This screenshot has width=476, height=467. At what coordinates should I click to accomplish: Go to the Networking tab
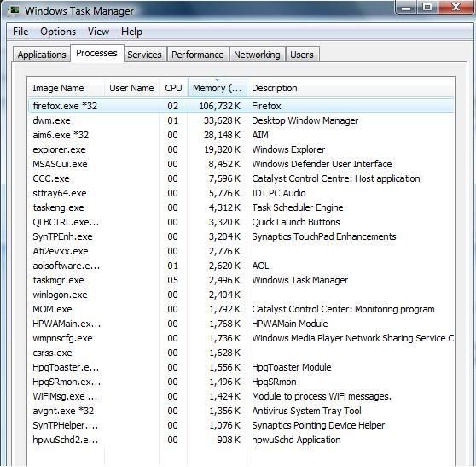tap(257, 55)
